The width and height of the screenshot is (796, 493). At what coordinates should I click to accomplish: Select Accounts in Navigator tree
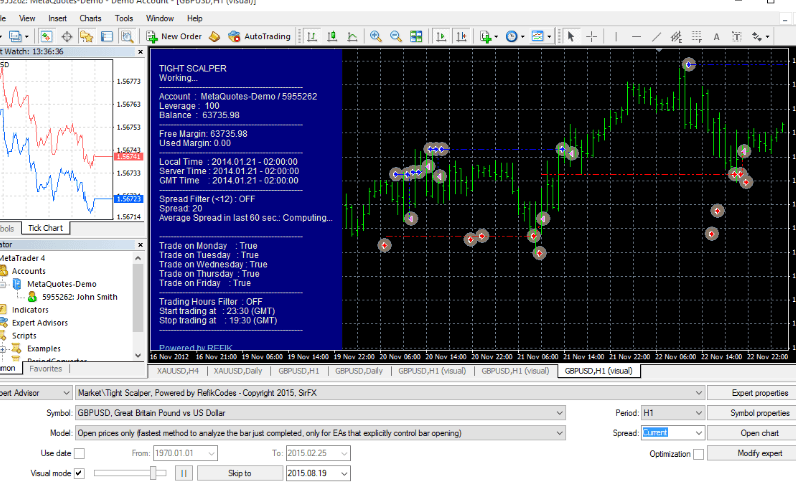coord(28,271)
